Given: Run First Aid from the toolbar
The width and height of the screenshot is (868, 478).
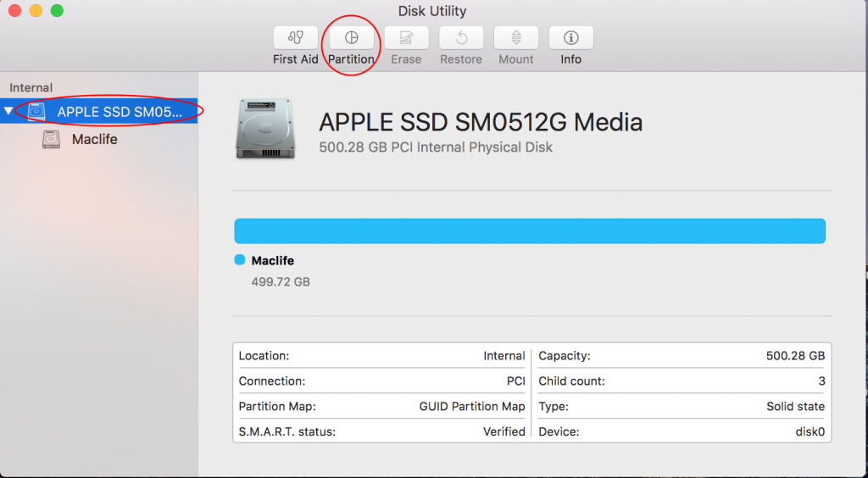Looking at the screenshot, I should point(296,37).
